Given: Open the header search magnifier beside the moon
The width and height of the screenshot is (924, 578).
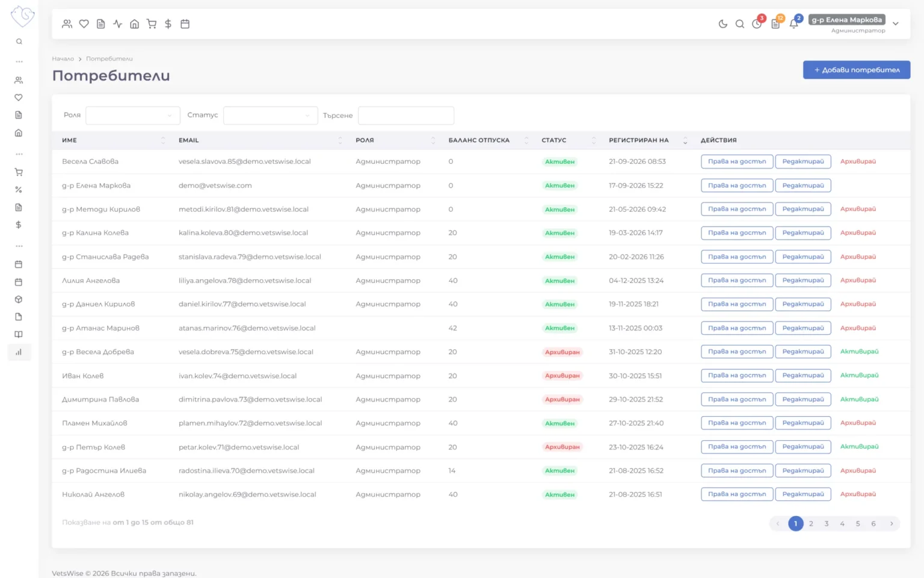Looking at the screenshot, I should pos(740,24).
